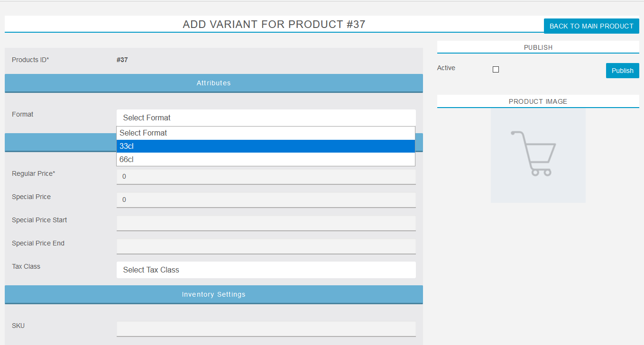Choose 33cl from the format list
This screenshot has width=644, height=345.
tap(266, 146)
